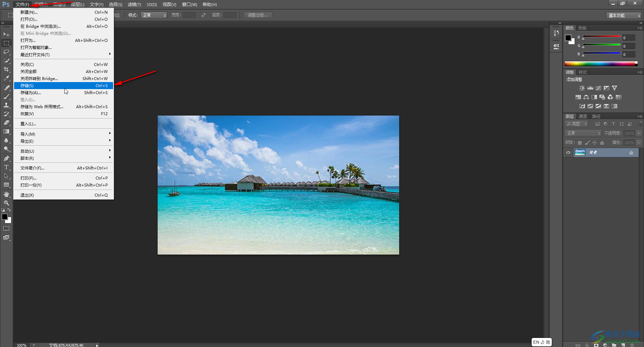
Task: Toggle lock image pixels brush icon
Action: [587, 143]
